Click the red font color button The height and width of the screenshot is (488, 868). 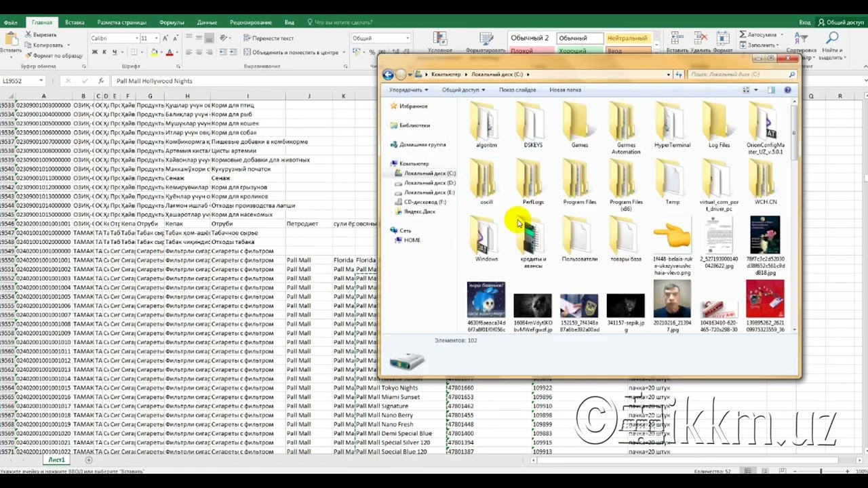tap(171, 52)
